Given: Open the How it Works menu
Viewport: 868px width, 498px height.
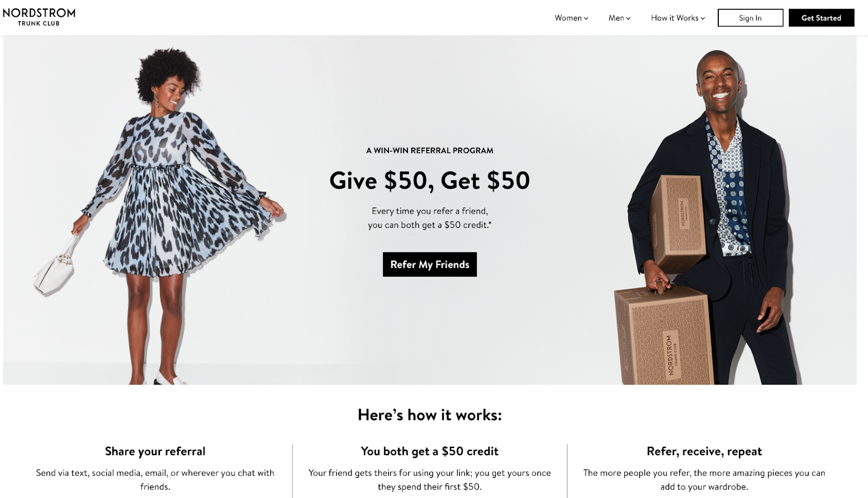Looking at the screenshot, I should 678,18.
